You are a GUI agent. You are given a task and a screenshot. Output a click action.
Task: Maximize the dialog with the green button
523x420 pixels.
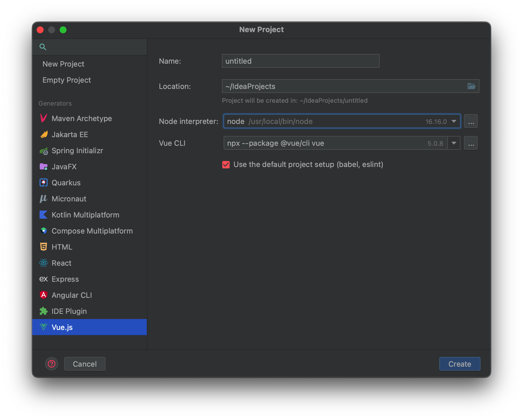tap(63, 30)
